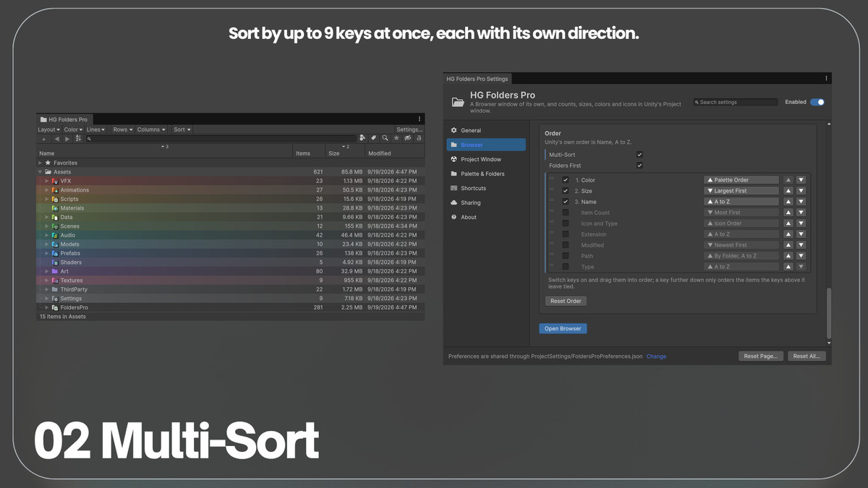Click the Reset Order button

click(566, 301)
